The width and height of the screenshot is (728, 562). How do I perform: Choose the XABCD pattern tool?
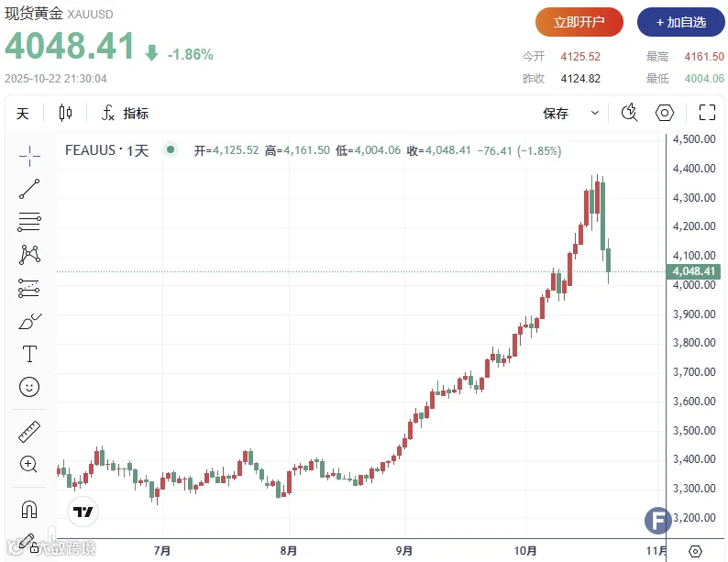[x=29, y=255]
